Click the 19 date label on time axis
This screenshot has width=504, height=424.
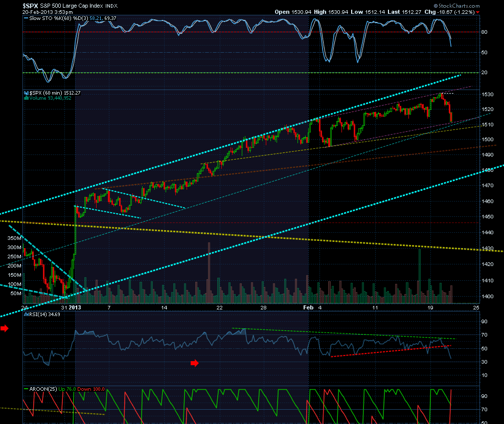pos(430,308)
